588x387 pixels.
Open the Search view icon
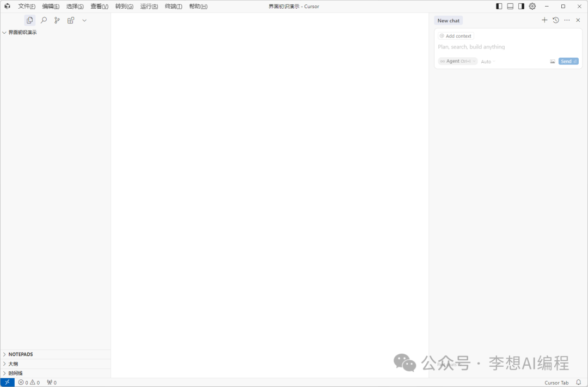coord(44,20)
